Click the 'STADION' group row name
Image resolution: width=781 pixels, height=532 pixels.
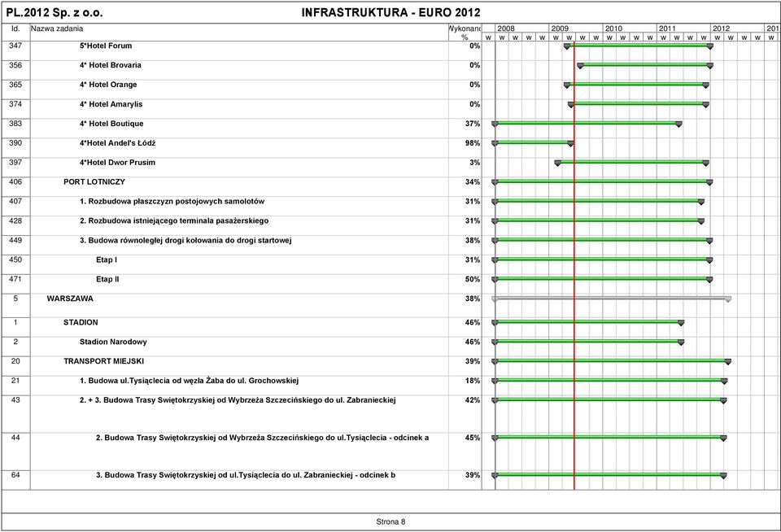pos(81,322)
